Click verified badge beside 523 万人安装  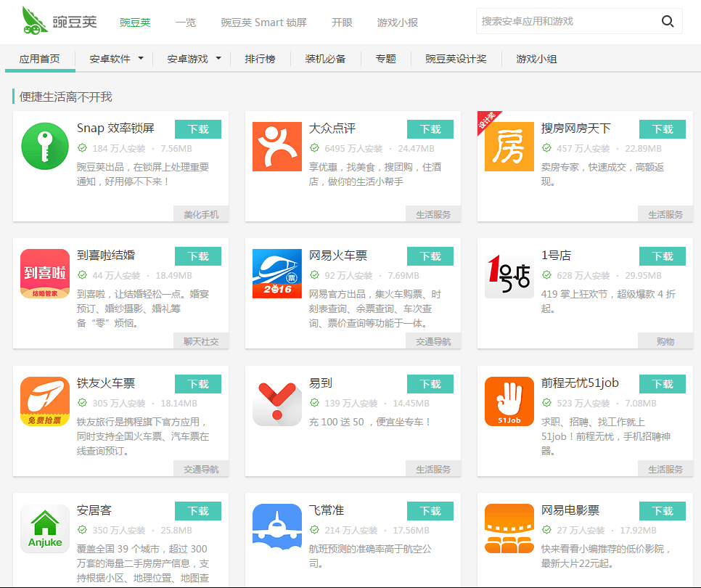[x=546, y=403]
